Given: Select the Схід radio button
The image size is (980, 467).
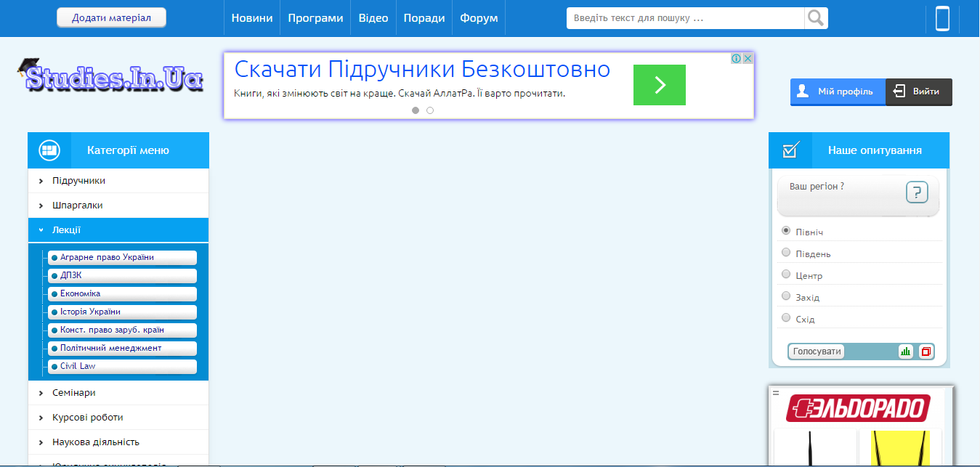Looking at the screenshot, I should point(786,318).
